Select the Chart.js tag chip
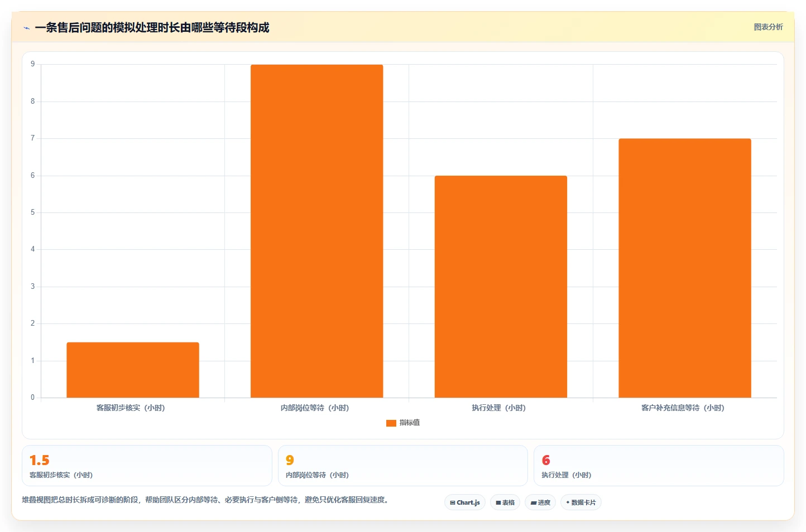 [x=465, y=502]
